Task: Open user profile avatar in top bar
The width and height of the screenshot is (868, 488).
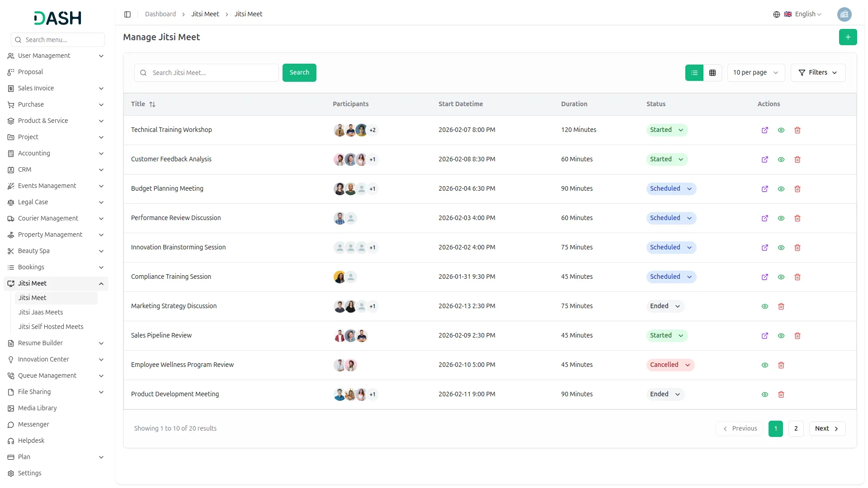Action: [x=844, y=14]
